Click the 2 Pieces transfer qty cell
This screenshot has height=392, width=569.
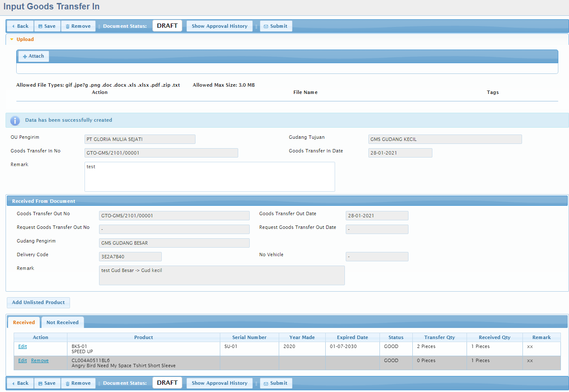pyautogui.click(x=439, y=349)
